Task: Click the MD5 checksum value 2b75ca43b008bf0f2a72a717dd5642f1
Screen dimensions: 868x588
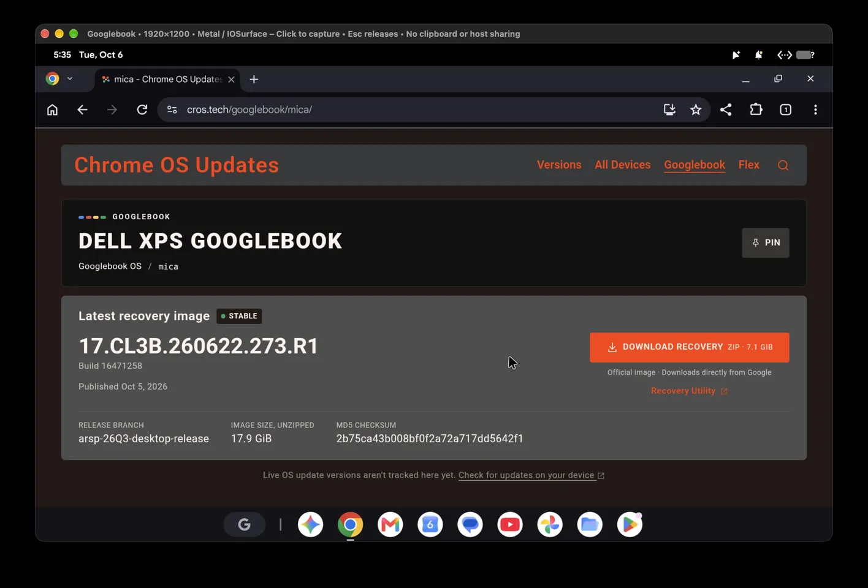Action: 430,439
